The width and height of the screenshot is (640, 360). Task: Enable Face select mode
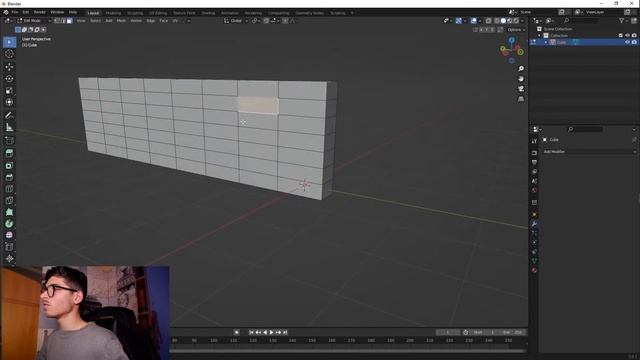tap(70, 20)
